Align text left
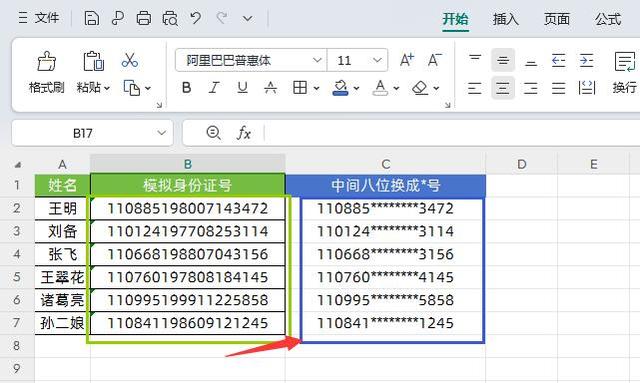The width and height of the screenshot is (640, 383). click(x=475, y=88)
